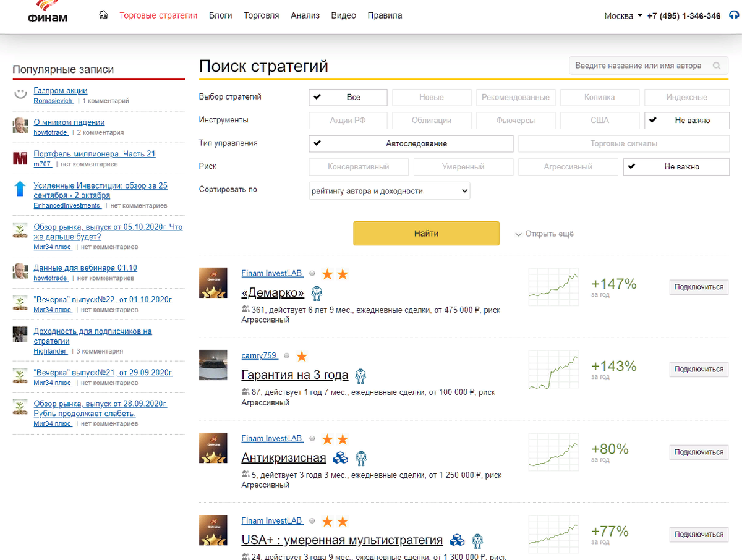Image resolution: width=742 pixels, height=560 pixels.
Task: Click the search magnifier in the author search field
Action: tap(717, 65)
